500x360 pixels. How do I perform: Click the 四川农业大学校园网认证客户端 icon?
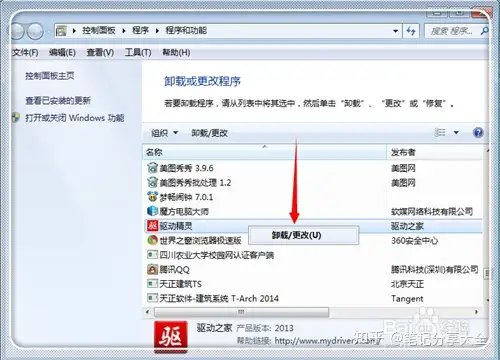click(x=152, y=255)
